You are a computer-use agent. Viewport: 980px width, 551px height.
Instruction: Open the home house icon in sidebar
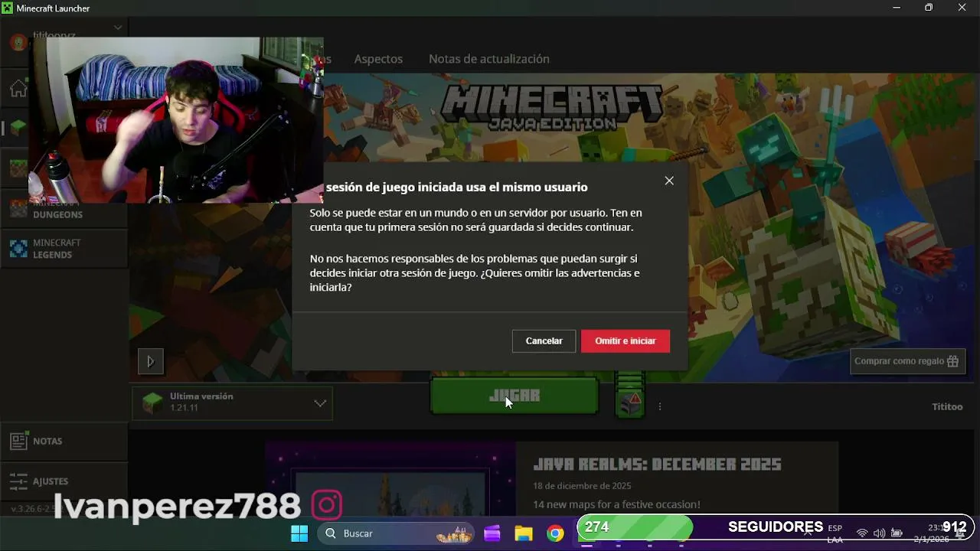point(18,89)
